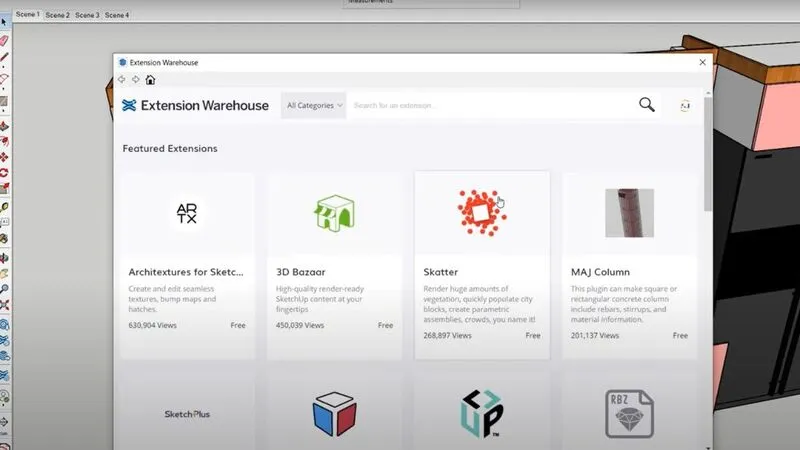Click Free label on 3D Bazaar card
This screenshot has height=450, width=800.
(x=385, y=325)
